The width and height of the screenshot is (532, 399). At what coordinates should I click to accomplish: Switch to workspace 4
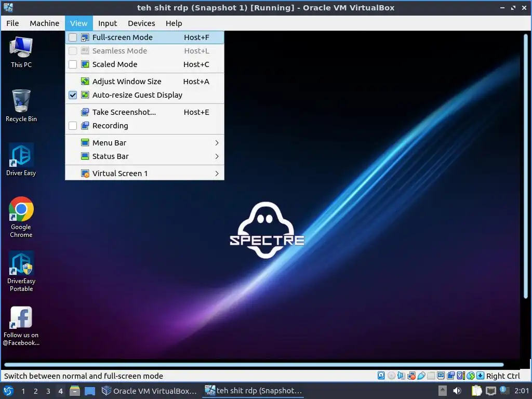[x=60, y=391]
